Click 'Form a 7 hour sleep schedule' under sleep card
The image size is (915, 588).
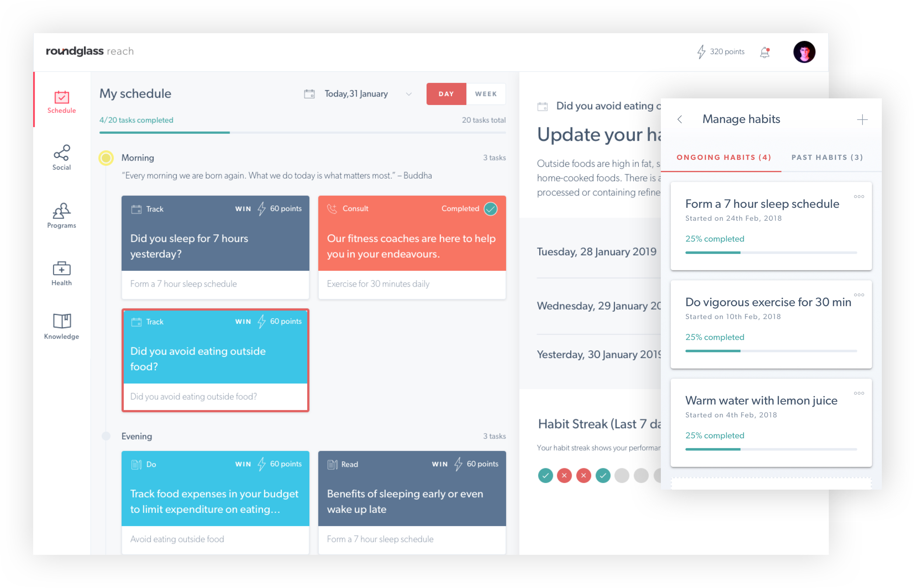[183, 284]
